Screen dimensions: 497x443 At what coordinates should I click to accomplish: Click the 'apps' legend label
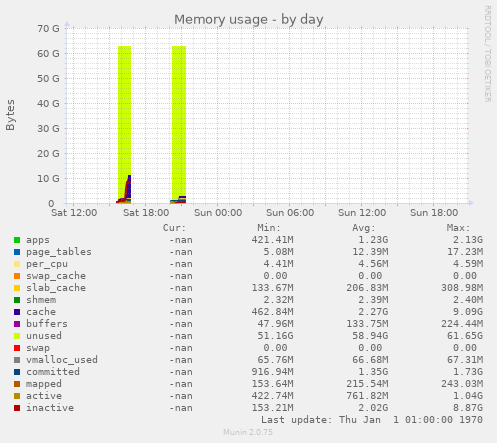[x=38, y=240]
